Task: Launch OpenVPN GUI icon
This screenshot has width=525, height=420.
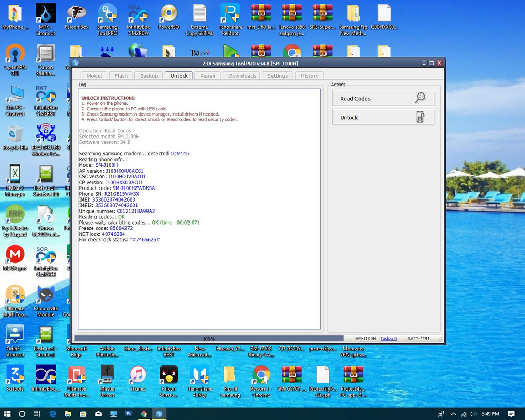Action: click(x=15, y=59)
